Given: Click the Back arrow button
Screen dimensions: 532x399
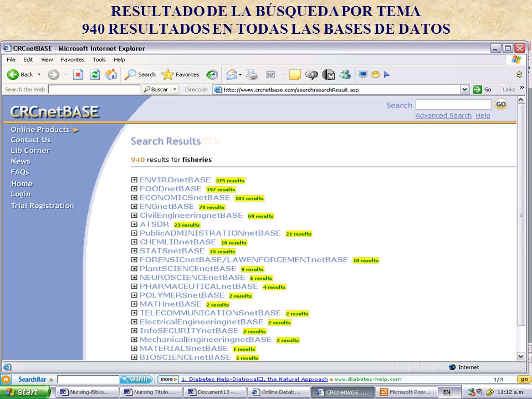Looking at the screenshot, I should [x=13, y=74].
